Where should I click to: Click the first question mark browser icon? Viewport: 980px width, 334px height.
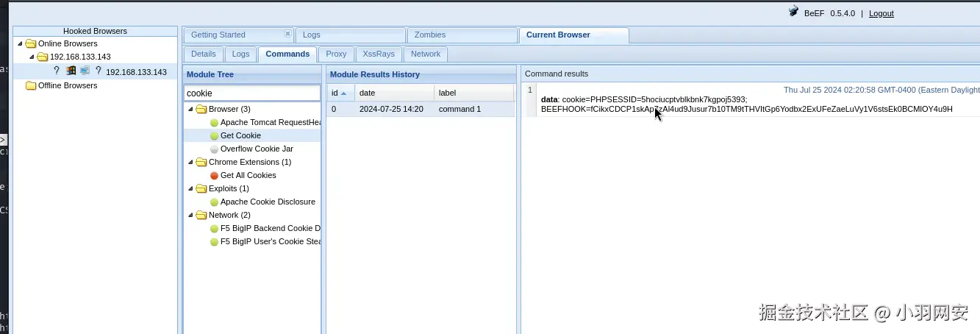57,71
